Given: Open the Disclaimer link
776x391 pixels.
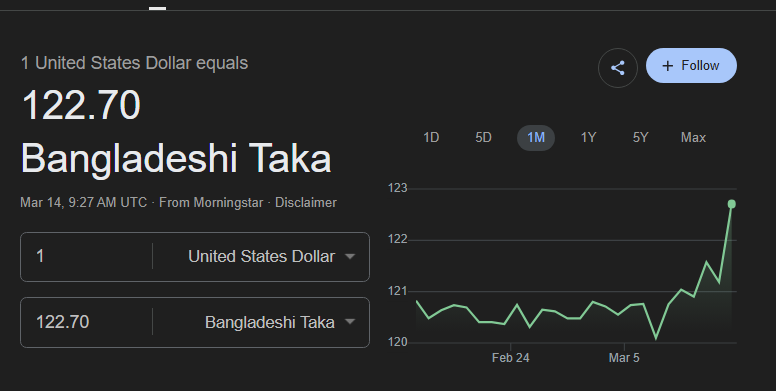Looking at the screenshot, I should [306, 202].
